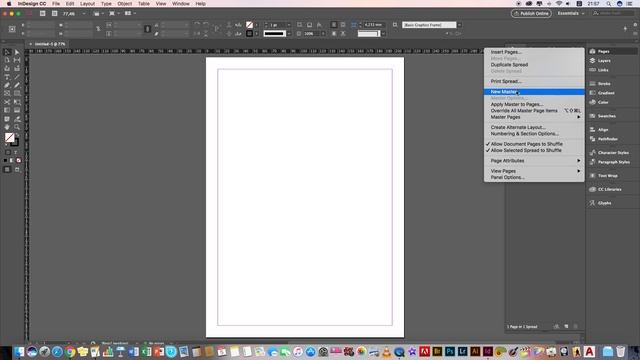Toggle Apply None button in toolbox
This screenshot has width=640, height=360.
pos(18,160)
